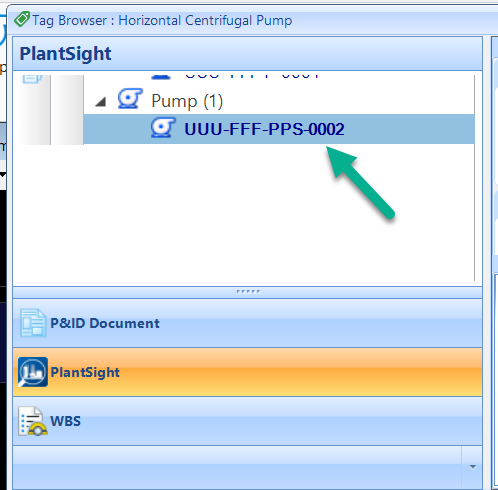Open the navigation pane overflow dropdown arrow
The image size is (498, 490).
[x=472, y=467]
